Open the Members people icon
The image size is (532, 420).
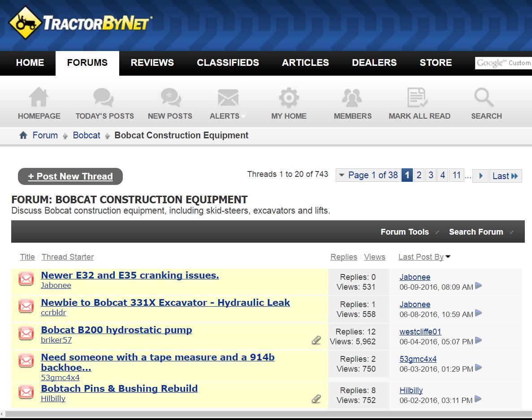point(352,97)
